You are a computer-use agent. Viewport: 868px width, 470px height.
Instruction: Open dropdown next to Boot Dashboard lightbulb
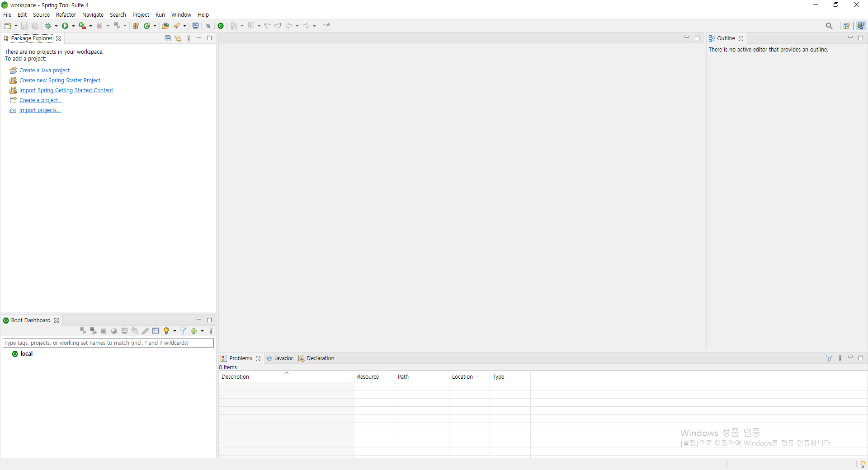tap(175, 331)
